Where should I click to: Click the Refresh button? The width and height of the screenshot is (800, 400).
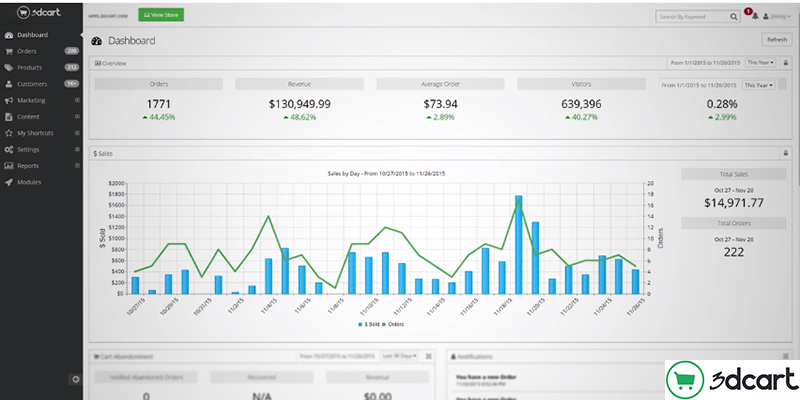(x=776, y=39)
